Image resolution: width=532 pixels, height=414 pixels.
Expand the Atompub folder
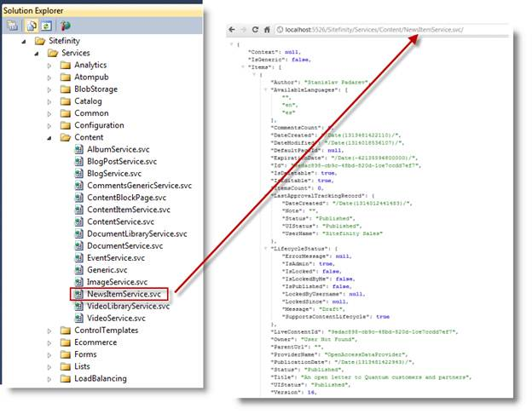click(x=49, y=78)
